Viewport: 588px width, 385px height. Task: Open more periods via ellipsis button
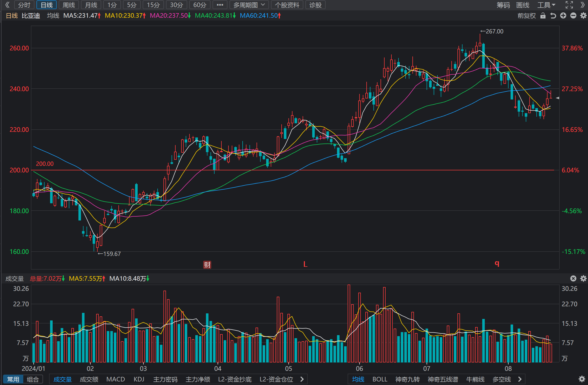click(x=220, y=5)
